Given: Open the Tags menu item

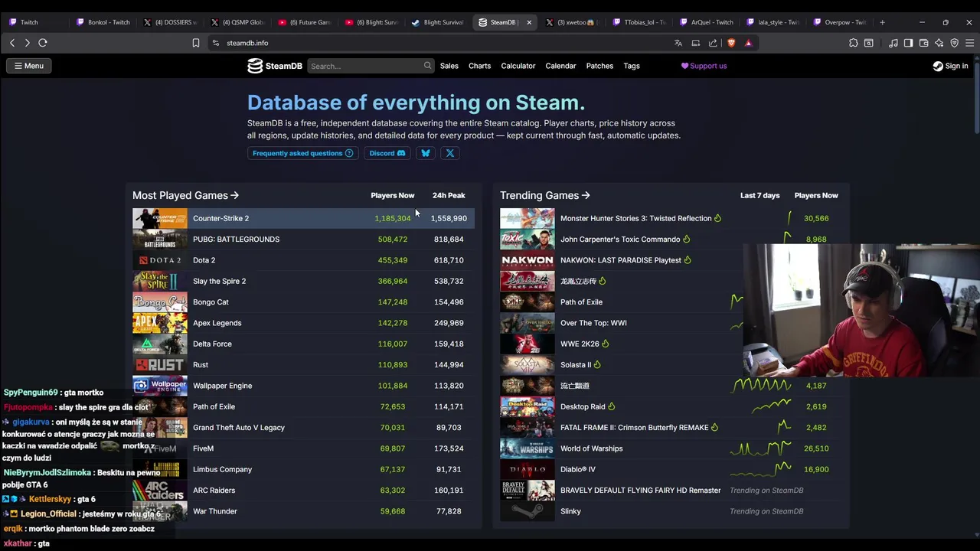Looking at the screenshot, I should coord(632,66).
